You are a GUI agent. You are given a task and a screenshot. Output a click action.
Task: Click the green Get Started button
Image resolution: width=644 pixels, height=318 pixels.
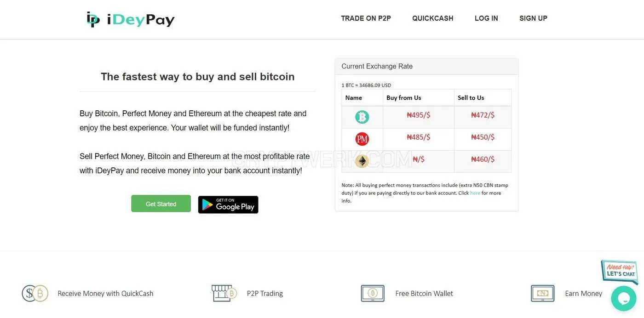click(x=161, y=204)
